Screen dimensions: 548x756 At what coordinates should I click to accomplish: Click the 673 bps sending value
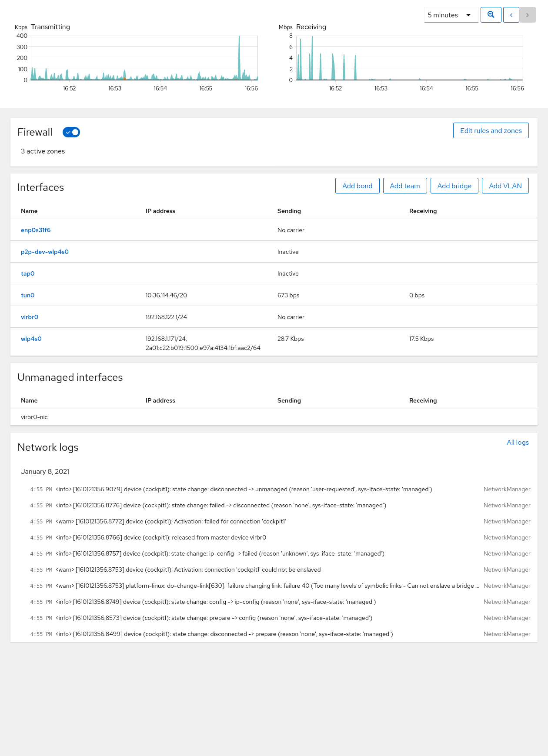coord(288,295)
